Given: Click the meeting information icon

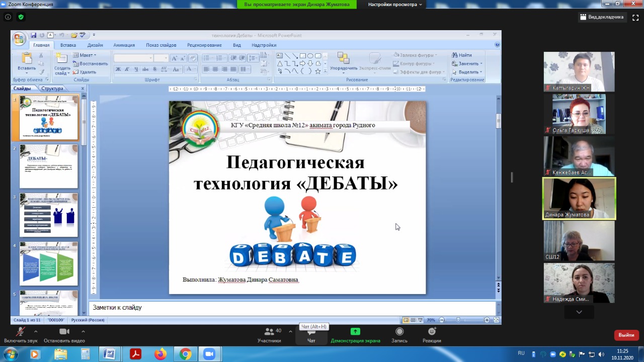Looking at the screenshot, I should (x=8, y=17).
